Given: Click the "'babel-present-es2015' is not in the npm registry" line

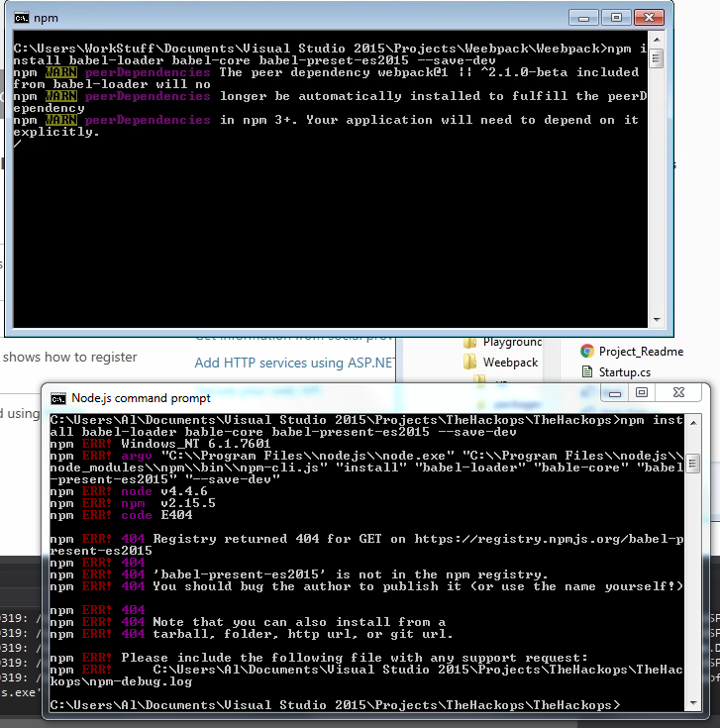Looking at the screenshot, I should pyautogui.click(x=299, y=574).
